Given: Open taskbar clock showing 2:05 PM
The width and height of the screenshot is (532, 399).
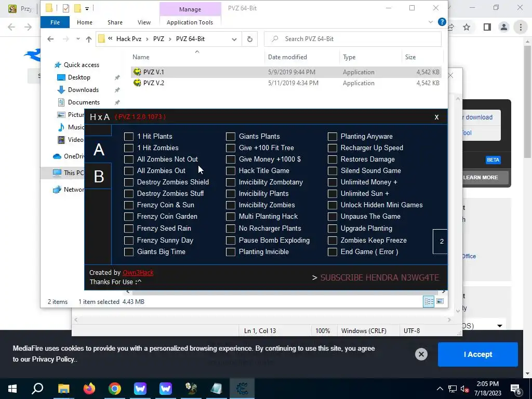Looking at the screenshot, I should pyautogui.click(x=487, y=389).
